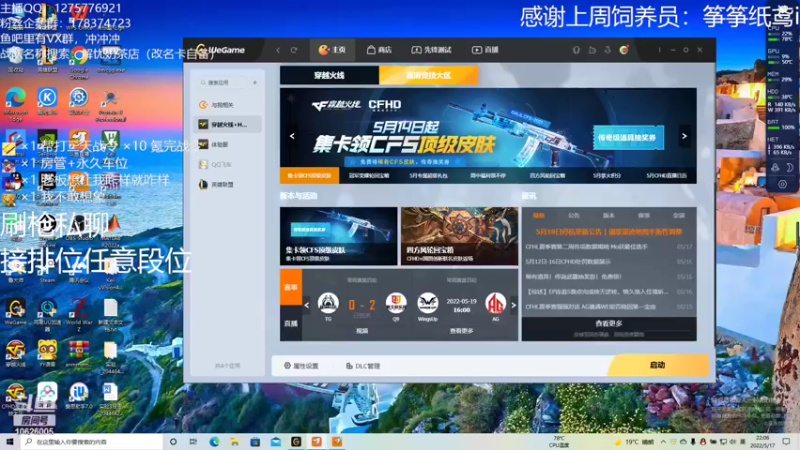Select the 公告 news tab
Screen dimensions: 800x450
pos(573,215)
